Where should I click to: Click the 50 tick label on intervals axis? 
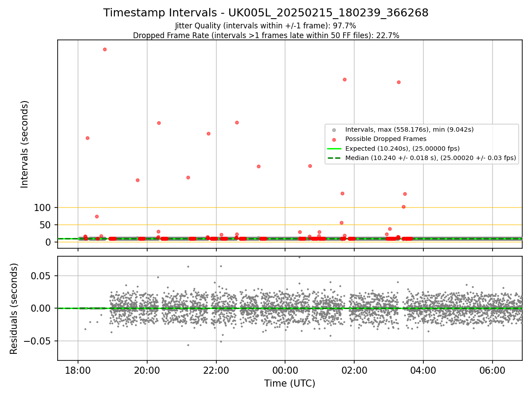click(x=46, y=225)
